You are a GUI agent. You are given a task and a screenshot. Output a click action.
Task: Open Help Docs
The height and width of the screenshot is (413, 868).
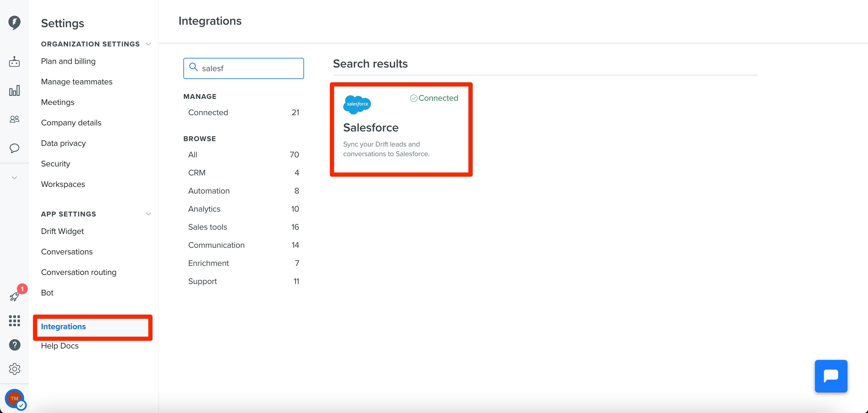[60, 346]
